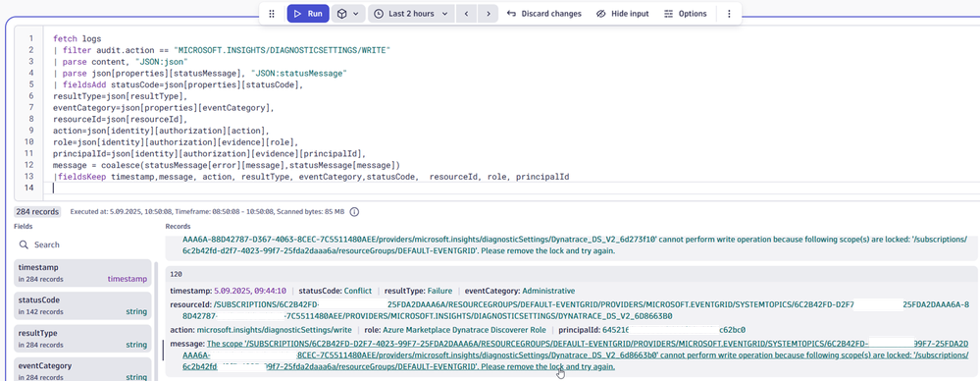Click the info icon beside Scanned bytes
The image size is (980, 381).
[x=354, y=212]
